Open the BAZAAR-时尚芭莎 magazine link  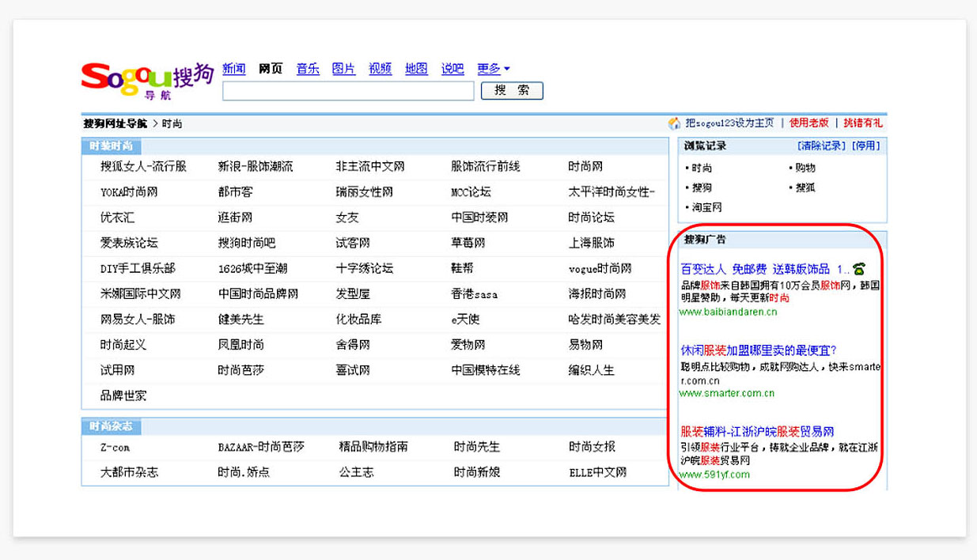click(261, 447)
